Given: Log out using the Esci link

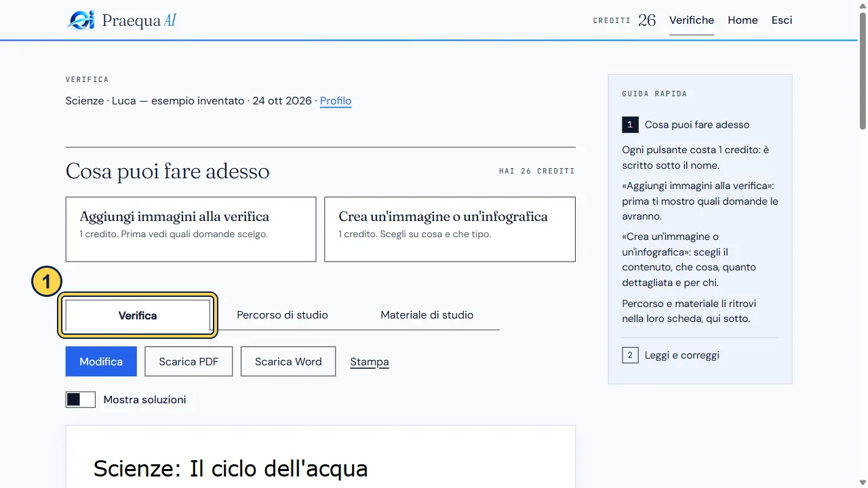Looking at the screenshot, I should tap(782, 20).
